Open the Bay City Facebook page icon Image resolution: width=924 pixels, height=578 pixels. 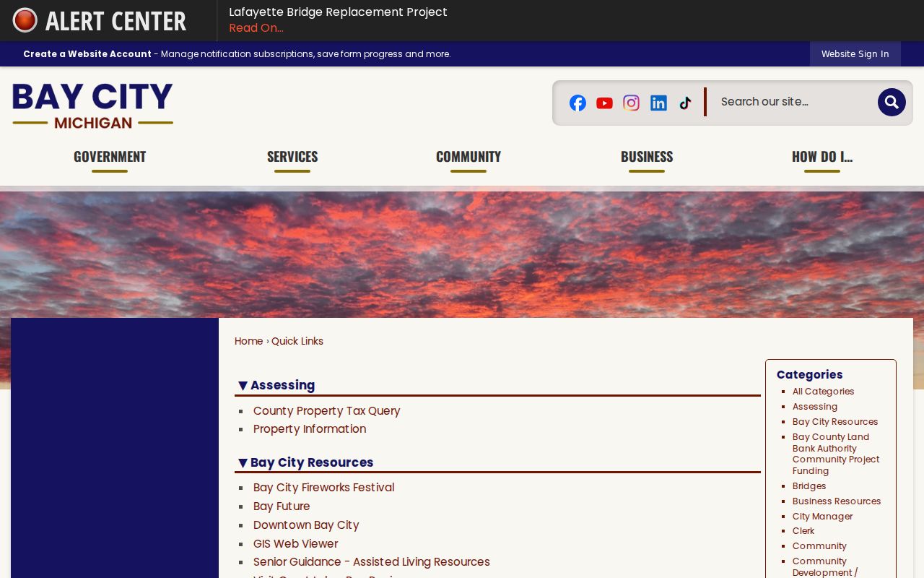pos(577,103)
